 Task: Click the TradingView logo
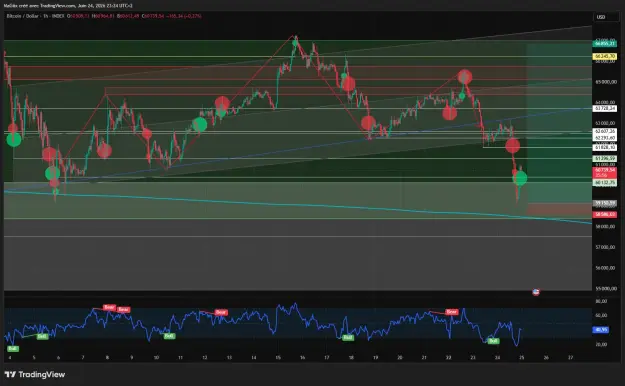[x=35, y=374]
